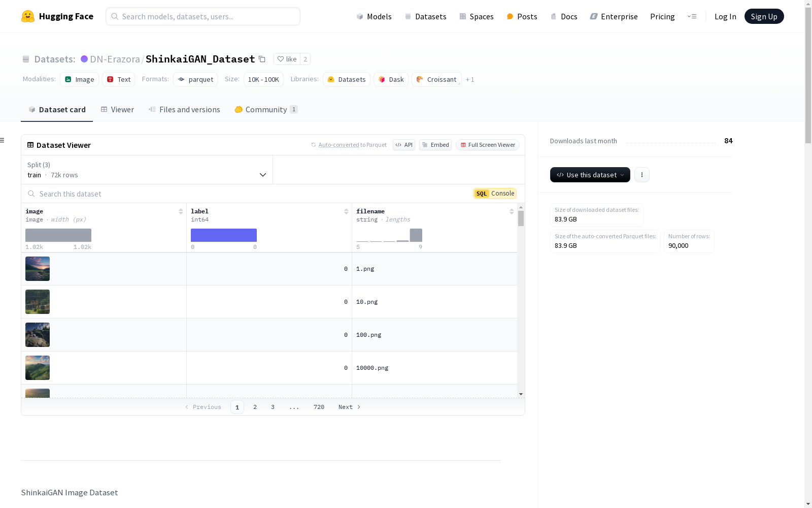Viewport: 812px width, 508px height.
Task: Click the Hugging Face logo
Action: point(57,16)
